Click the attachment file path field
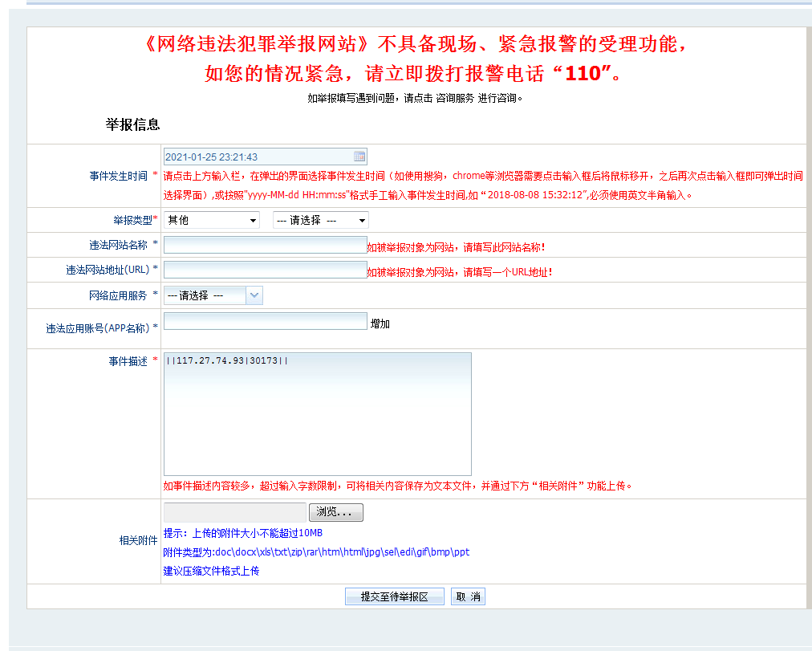812x651 pixels. click(235, 512)
